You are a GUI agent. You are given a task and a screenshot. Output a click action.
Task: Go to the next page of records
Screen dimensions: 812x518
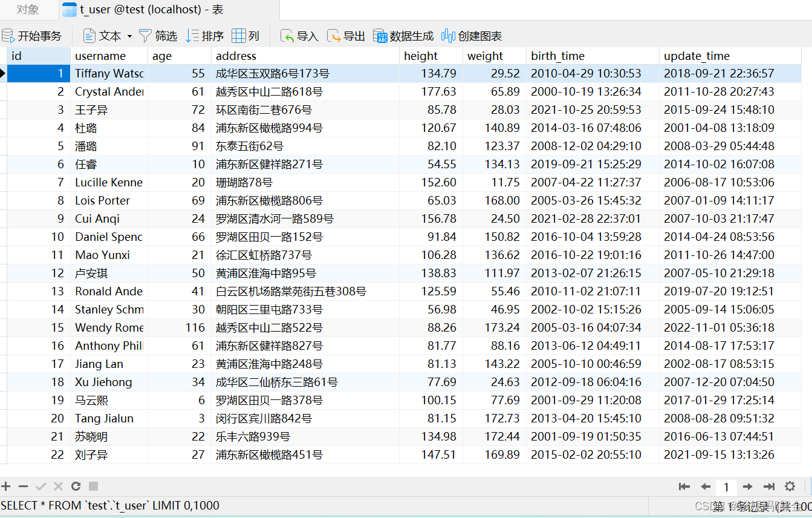[x=747, y=487]
